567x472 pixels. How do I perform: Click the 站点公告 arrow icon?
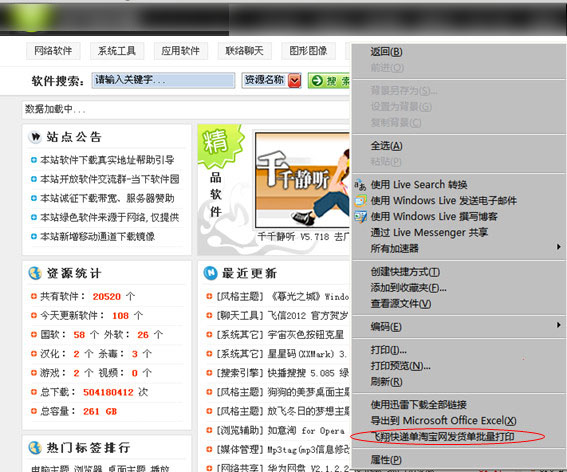35,137
